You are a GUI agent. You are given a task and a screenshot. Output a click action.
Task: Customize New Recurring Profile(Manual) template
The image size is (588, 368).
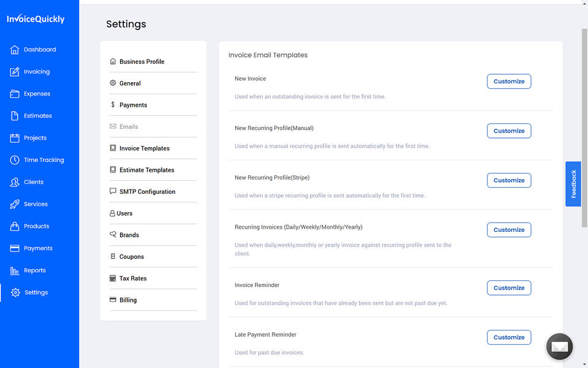[509, 131]
